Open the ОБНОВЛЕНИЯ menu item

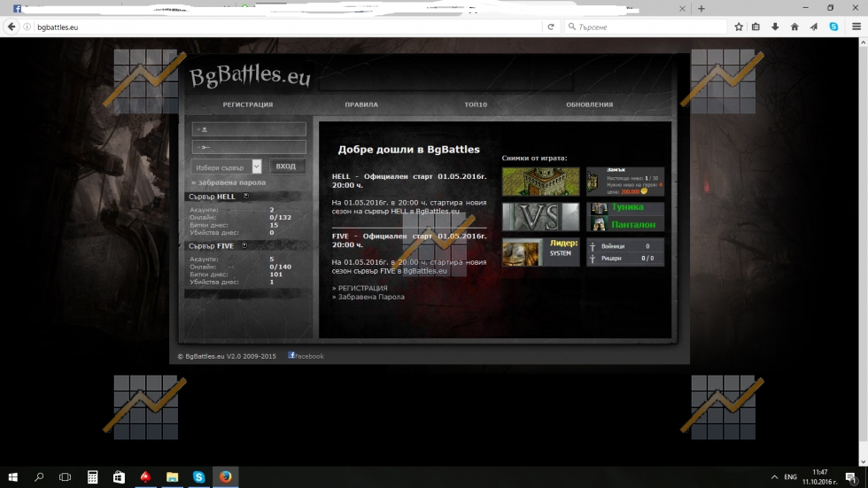(x=590, y=105)
